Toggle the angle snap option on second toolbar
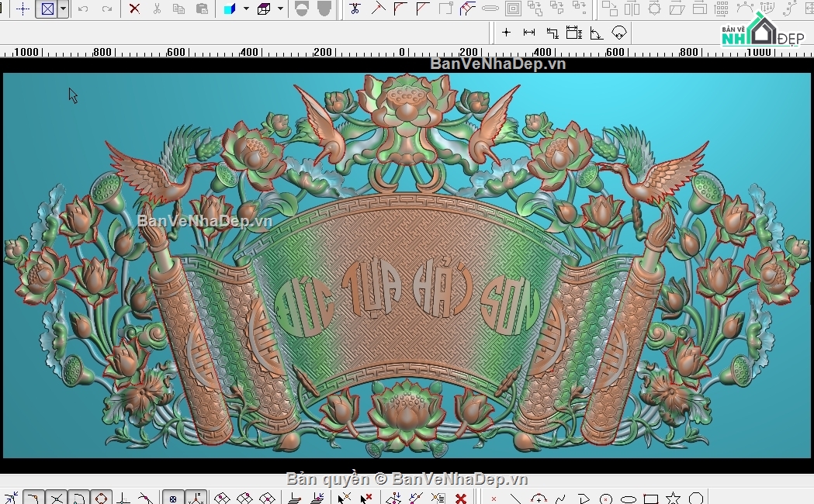Viewport: 814px width, 504px height. click(594, 33)
